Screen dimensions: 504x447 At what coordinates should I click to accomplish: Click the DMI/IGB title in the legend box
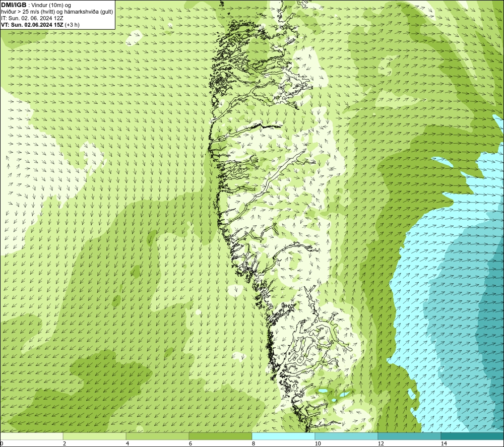tap(14, 5)
